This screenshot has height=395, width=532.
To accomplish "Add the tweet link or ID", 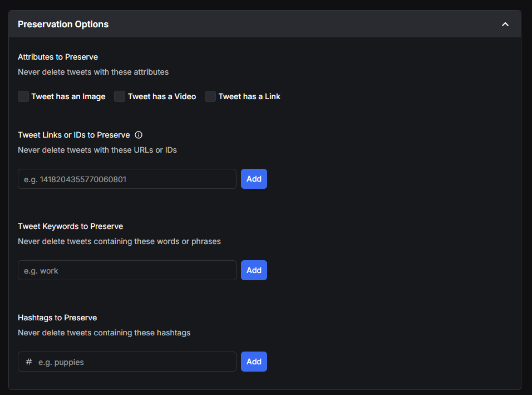I will point(254,179).
